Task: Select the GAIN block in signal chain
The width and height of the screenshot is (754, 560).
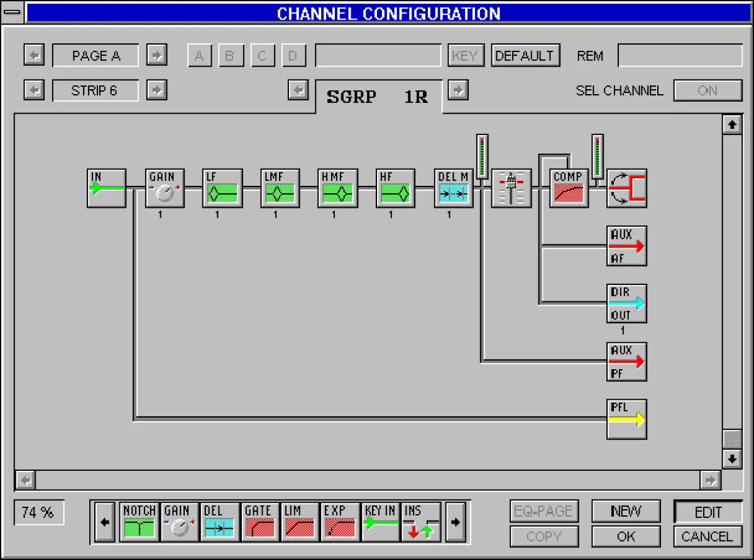Action: [x=165, y=188]
